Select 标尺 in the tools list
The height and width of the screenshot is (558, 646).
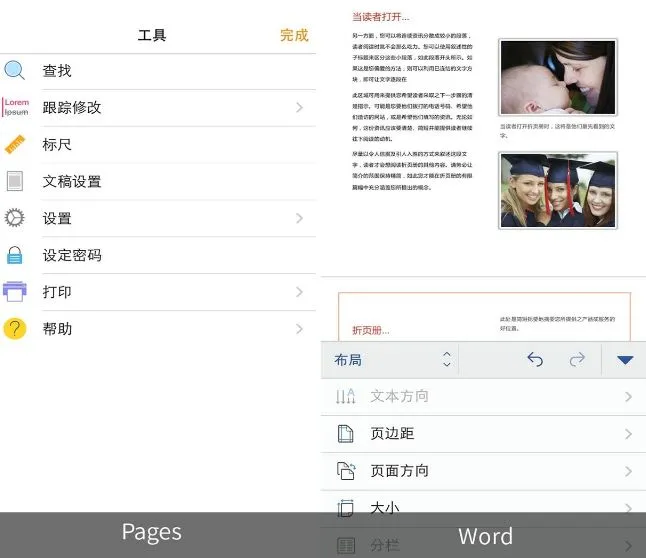tap(158, 145)
